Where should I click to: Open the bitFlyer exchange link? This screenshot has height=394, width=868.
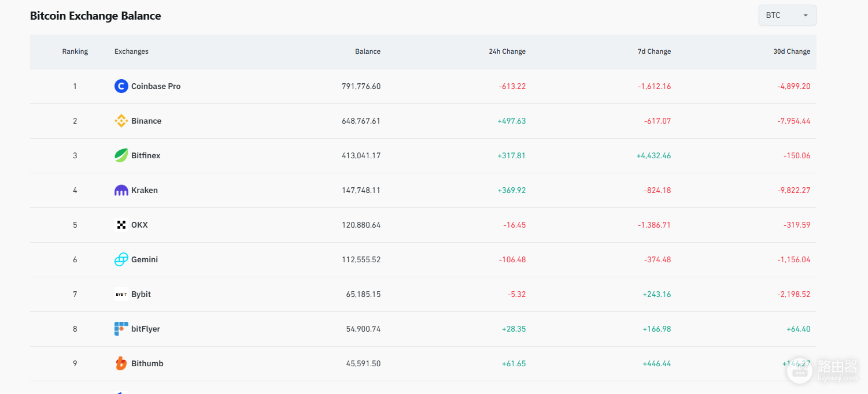(146, 329)
